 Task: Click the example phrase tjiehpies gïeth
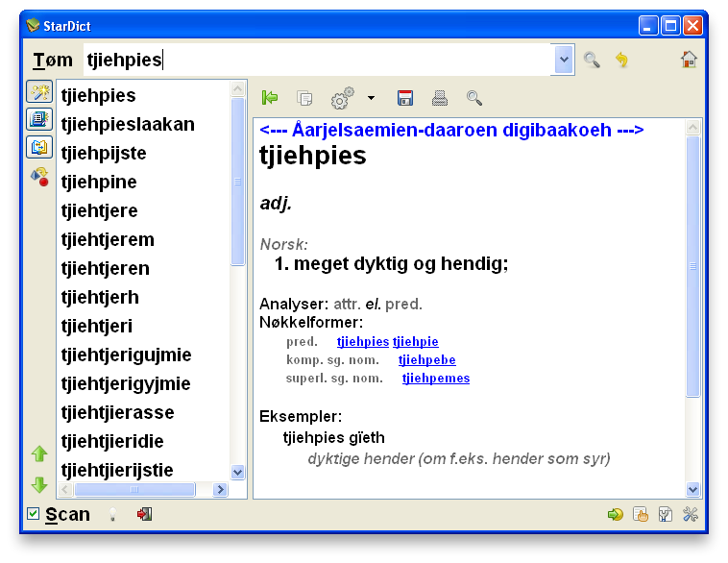coord(334,437)
